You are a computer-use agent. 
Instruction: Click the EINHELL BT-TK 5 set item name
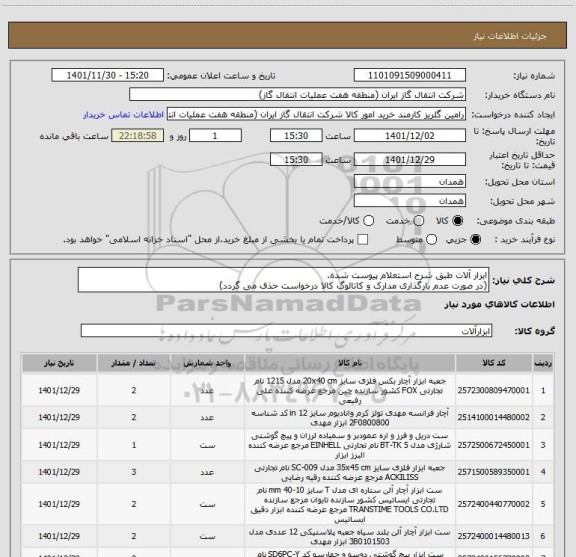350,445
